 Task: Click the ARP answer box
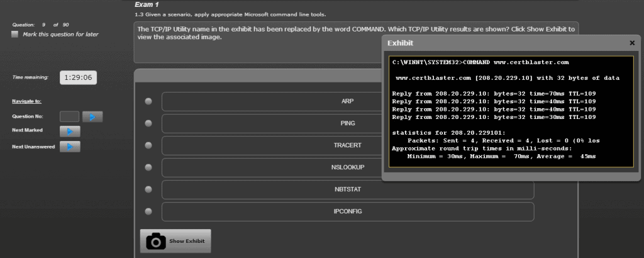click(x=271, y=101)
